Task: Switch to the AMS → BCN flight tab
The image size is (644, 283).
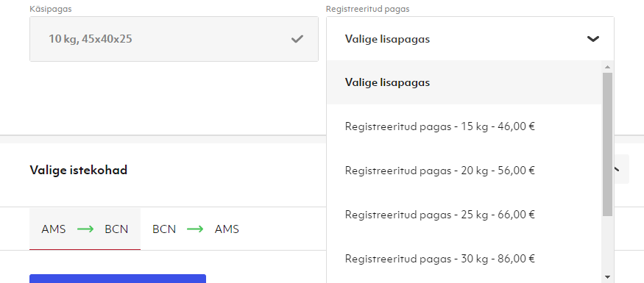Action: click(85, 229)
